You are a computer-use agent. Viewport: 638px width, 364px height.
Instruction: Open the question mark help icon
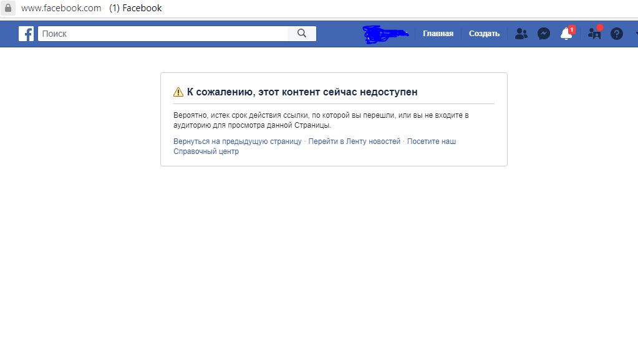[x=617, y=34]
